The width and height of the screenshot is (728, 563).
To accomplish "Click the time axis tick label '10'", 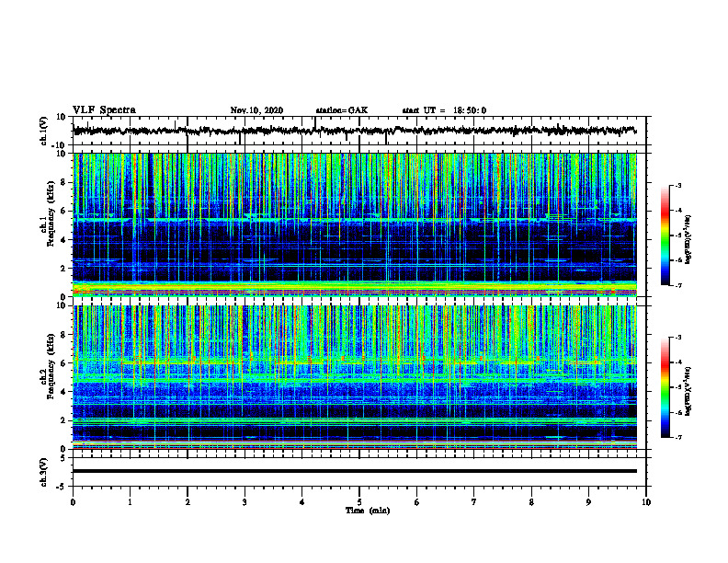I will click(646, 502).
